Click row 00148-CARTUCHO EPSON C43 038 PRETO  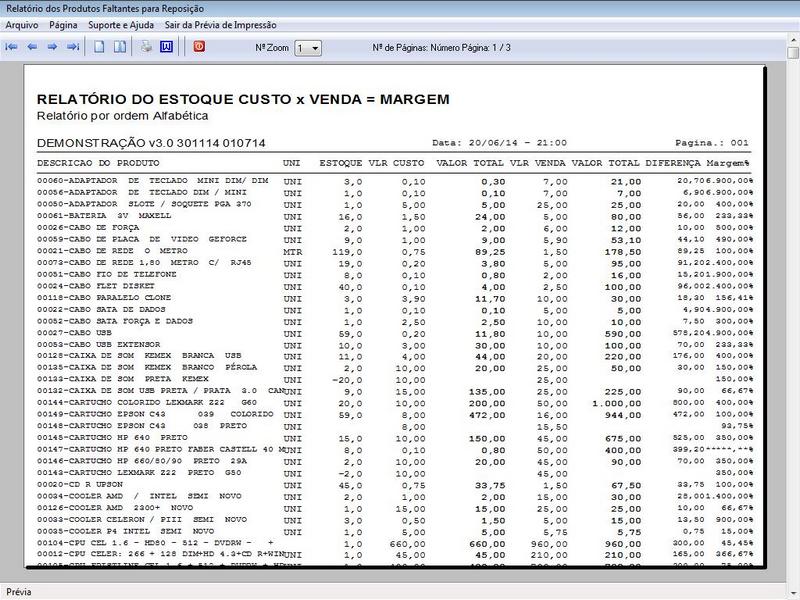[x=394, y=427]
